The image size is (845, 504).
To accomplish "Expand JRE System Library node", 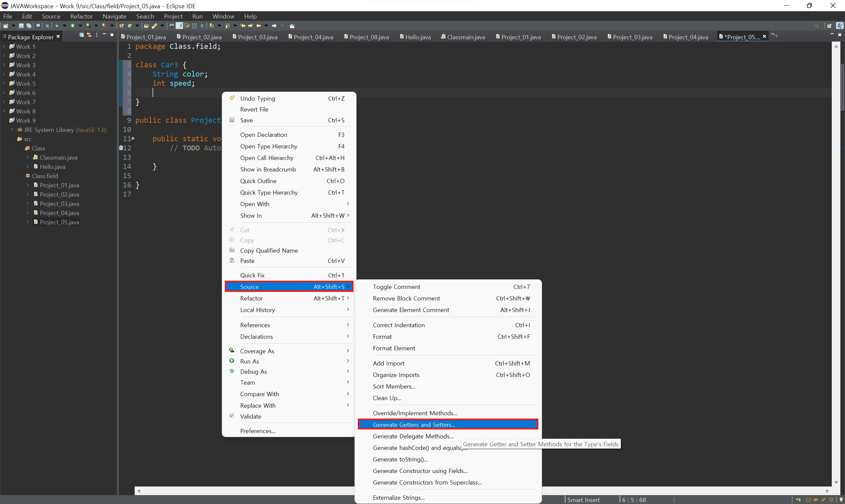I will click(12, 130).
